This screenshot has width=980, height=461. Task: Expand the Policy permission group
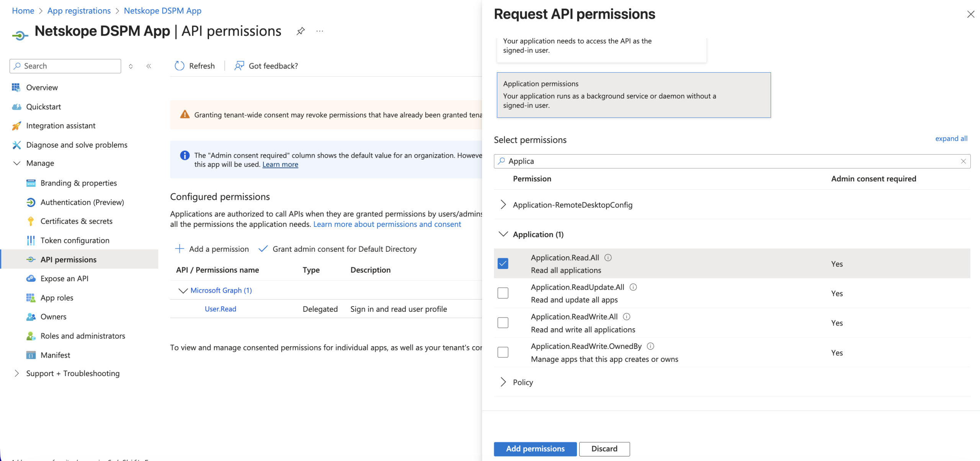coord(503,382)
